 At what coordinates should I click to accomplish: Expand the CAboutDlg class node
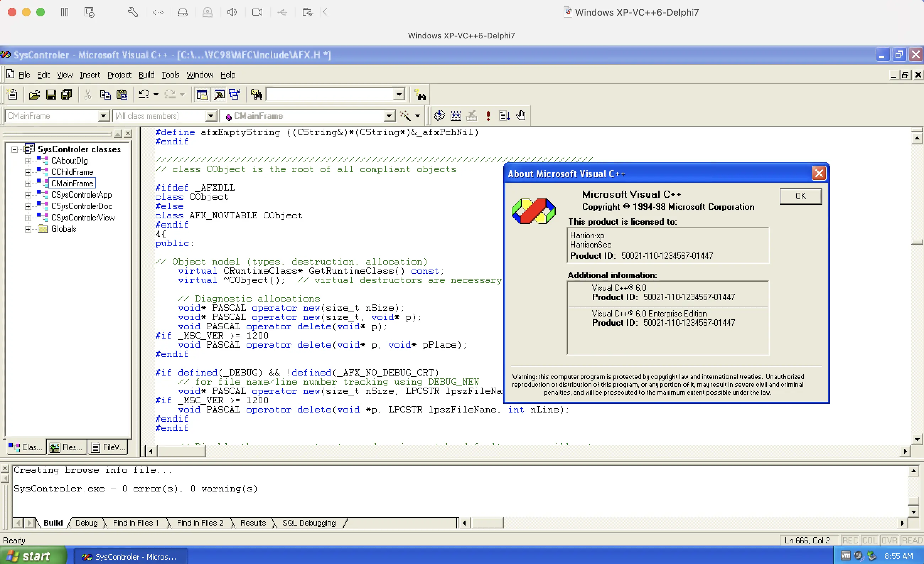pos(28,161)
